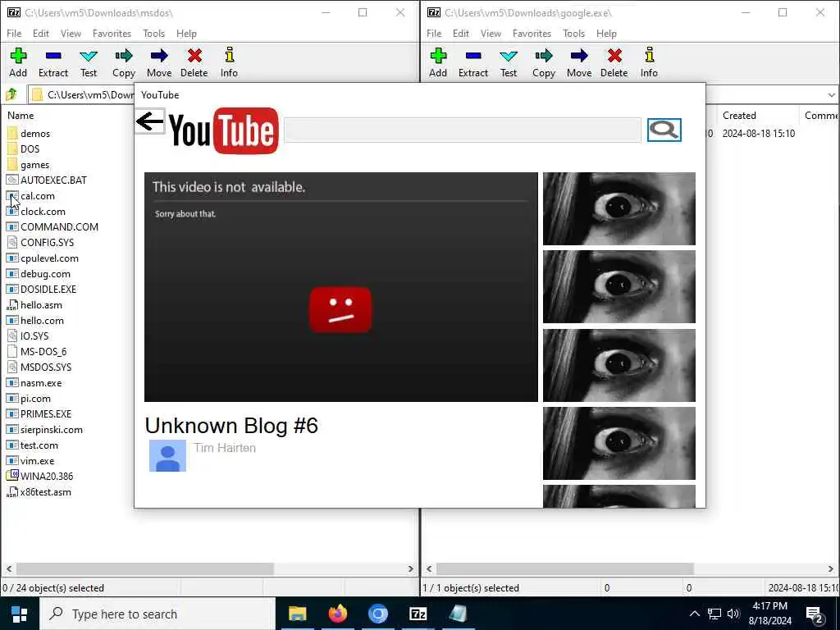Click the up-folder icon in msdos window

pyautogui.click(x=11, y=95)
